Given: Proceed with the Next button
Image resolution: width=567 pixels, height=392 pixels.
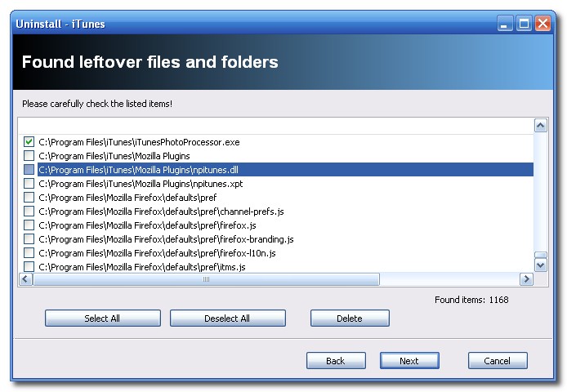Looking at the screenshot, I should pos(409,360).
